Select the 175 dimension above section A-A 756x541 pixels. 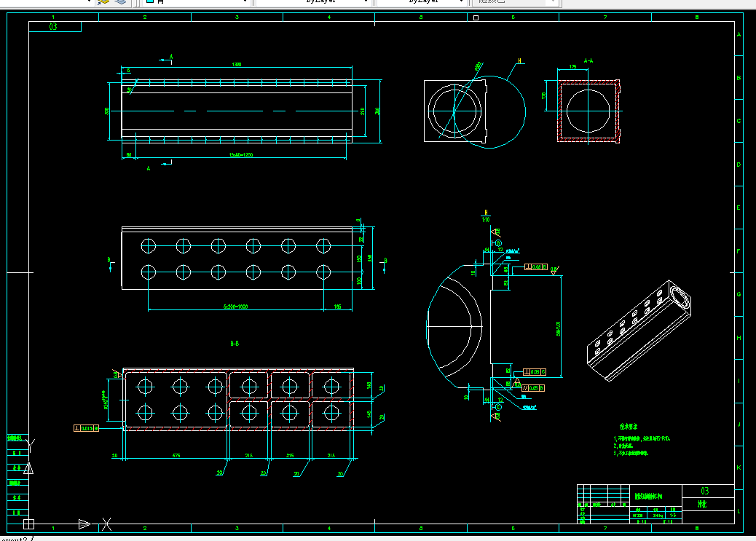(x=572, y=66)
